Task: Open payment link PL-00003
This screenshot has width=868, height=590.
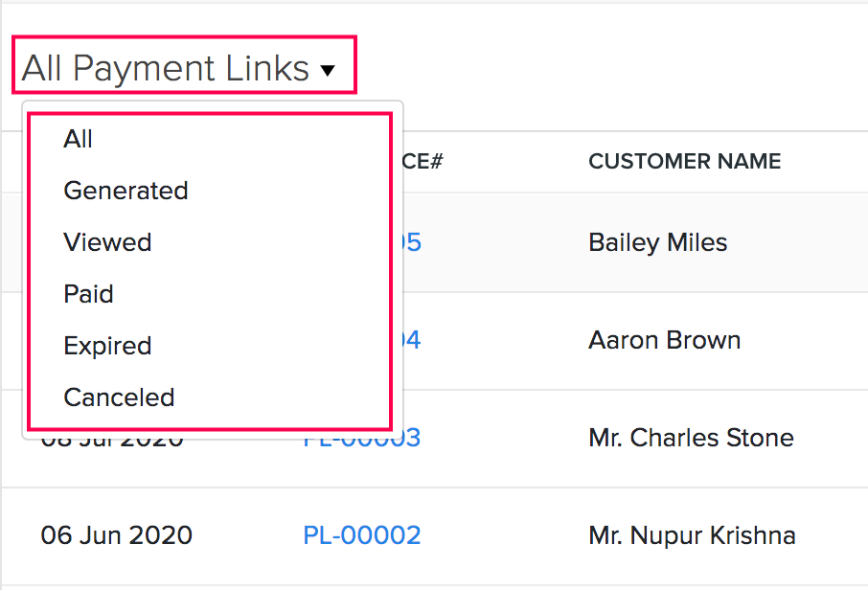Action: coord(361,438)
